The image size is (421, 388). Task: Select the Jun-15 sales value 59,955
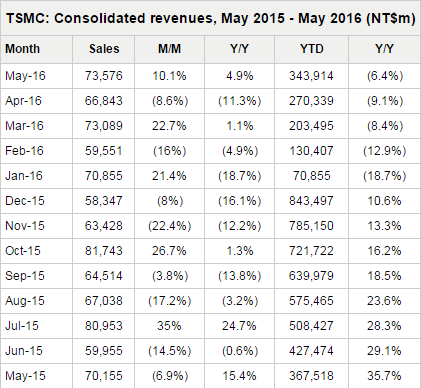[x=104, y=351]
